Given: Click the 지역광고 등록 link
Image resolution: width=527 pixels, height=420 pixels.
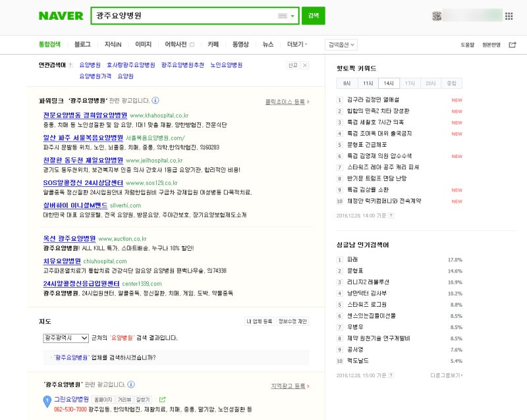Looking at the screenshot, I should (290, 386).
